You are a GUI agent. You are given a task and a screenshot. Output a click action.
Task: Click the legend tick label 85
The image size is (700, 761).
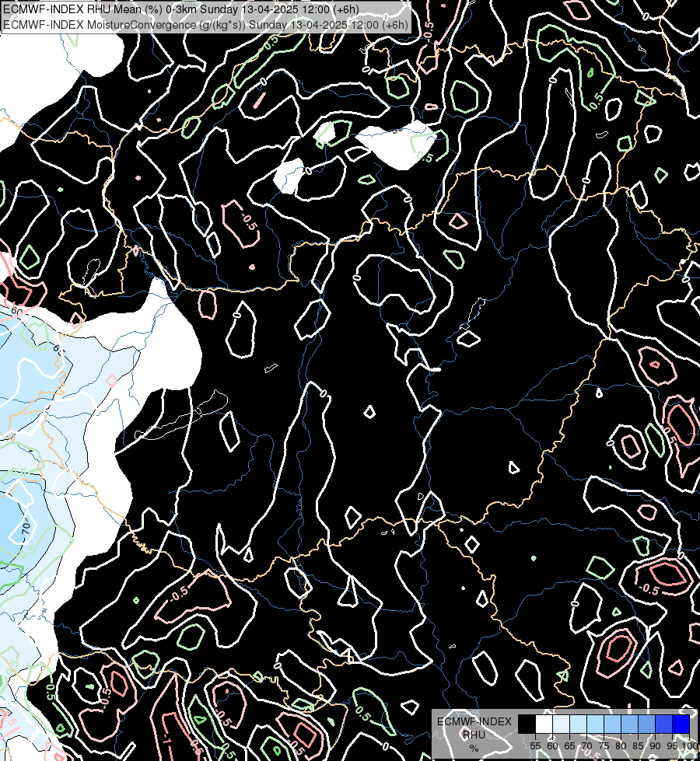[x=638, y=746]
